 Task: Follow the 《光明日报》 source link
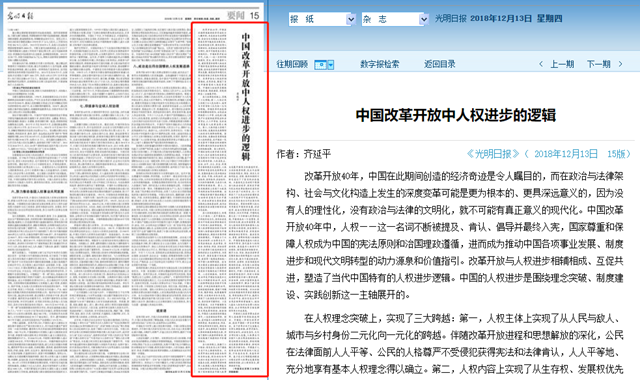(x=493, y=154)
